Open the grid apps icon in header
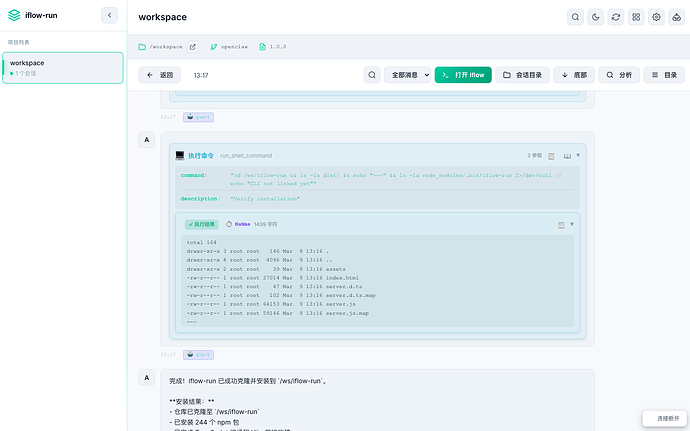This screenshot has width=690, height=431. tap(636, 17)
